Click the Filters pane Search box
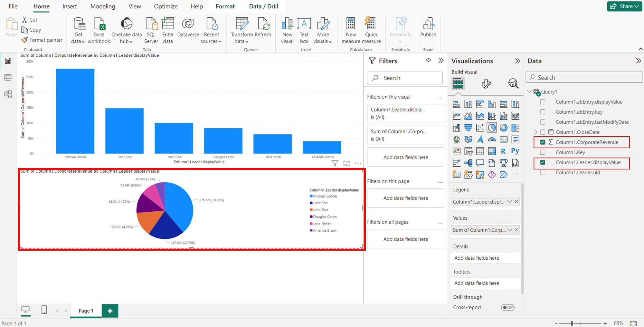Image resolution: width=644 pixels, height=327 pixels. (405, 78)
